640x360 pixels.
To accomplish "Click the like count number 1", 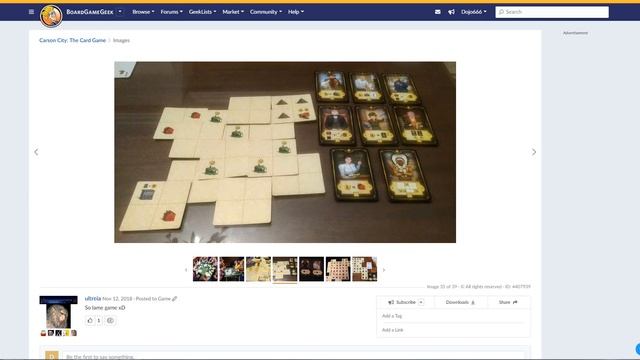I will click(99, 320).
